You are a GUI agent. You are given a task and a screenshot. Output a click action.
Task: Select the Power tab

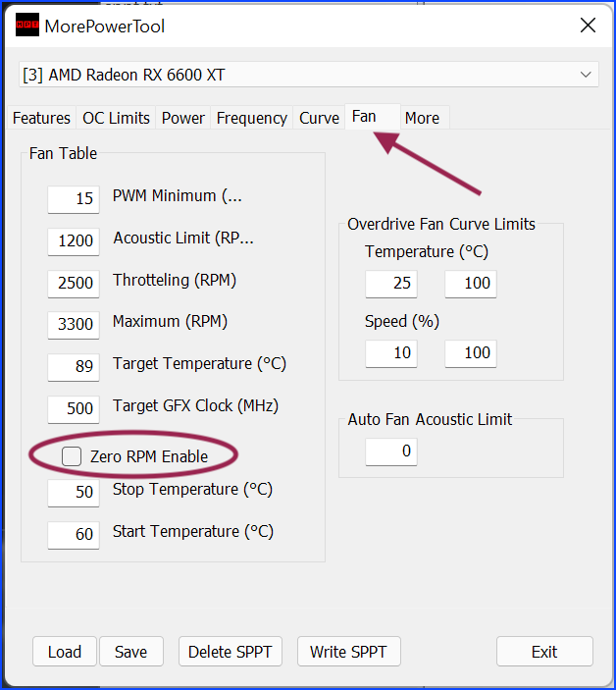[x=182, y=118]
